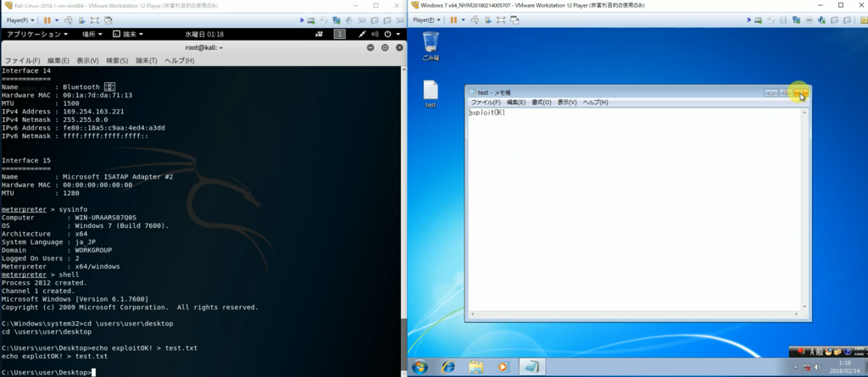Open ヘルプ(H) menu in the Kali terminal

[x=180, y=60]
